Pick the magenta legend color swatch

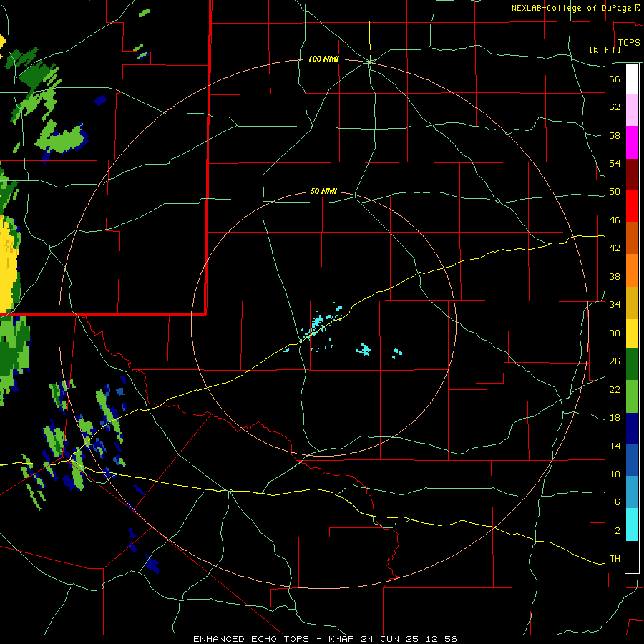click(x=632, y=142)
